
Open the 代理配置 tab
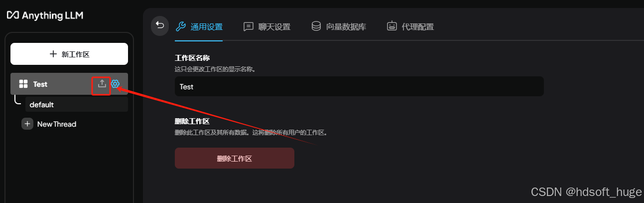point(410,26)
